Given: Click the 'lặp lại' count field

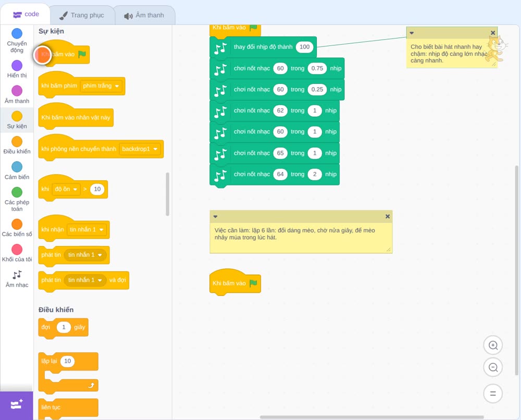Looking at the screenshot, I should click(67, 361).
